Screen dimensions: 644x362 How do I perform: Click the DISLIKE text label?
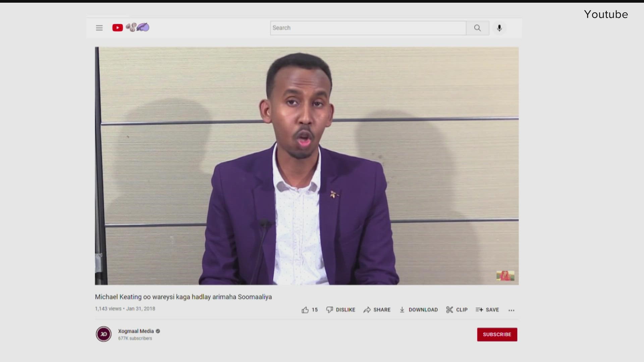click(345, 310)
